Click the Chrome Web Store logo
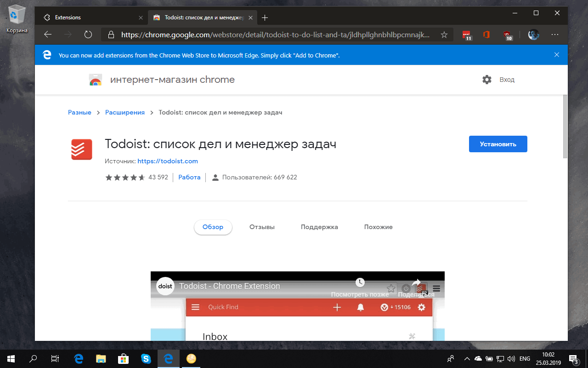This screenshot has width=588, height=368. point(96,80)
